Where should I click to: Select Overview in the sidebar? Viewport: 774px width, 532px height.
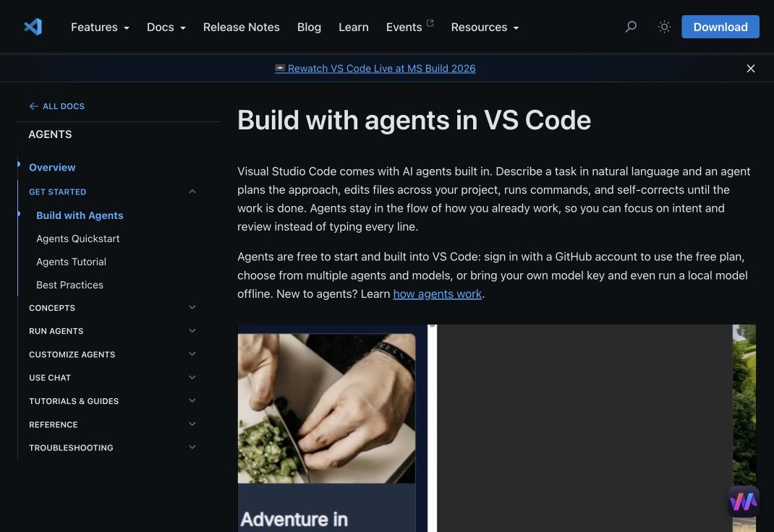point(52,167)
